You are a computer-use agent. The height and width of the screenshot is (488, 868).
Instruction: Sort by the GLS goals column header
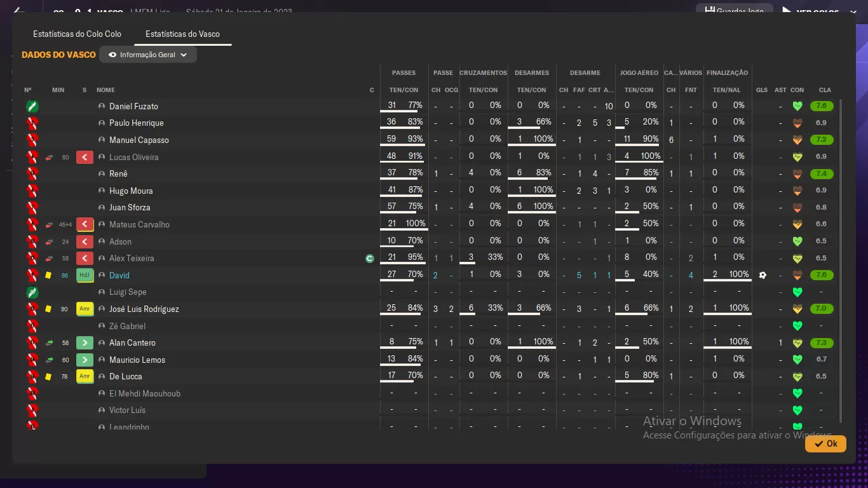pyautogui.click(x=762, y=90)
